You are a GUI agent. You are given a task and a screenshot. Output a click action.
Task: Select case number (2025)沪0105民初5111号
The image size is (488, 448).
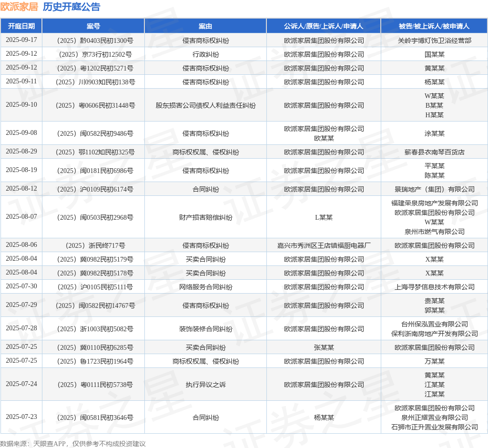click(x=93, y=287)
